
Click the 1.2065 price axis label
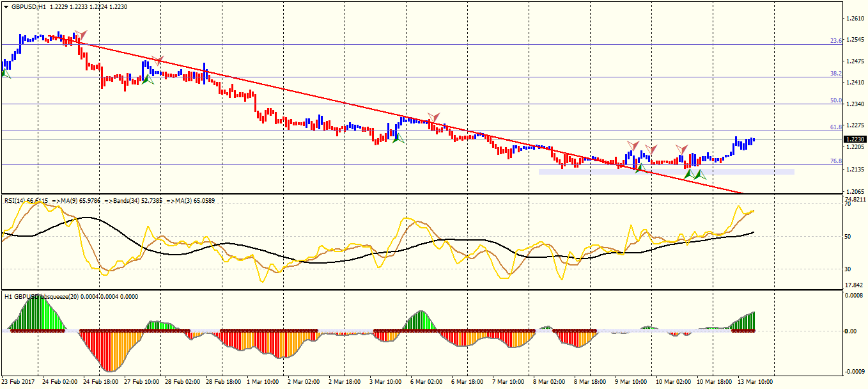click(854, 191)
